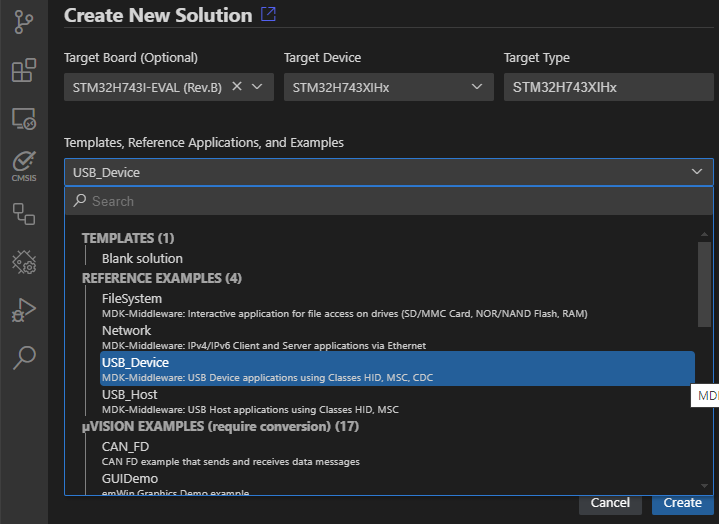
Task: Open the Device Manager icon in sidebar
Action: (23, 213)
